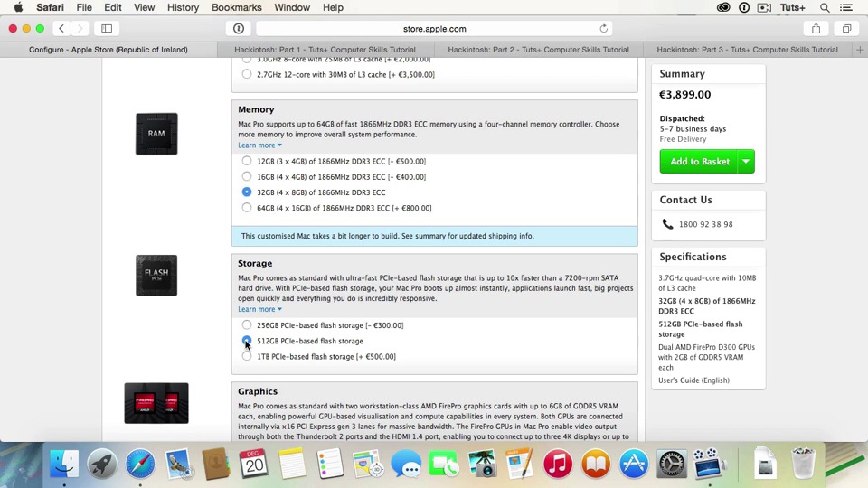Select 1TB PCIe-based flash storage option
868x488 pixels.
tap(247, 356)
